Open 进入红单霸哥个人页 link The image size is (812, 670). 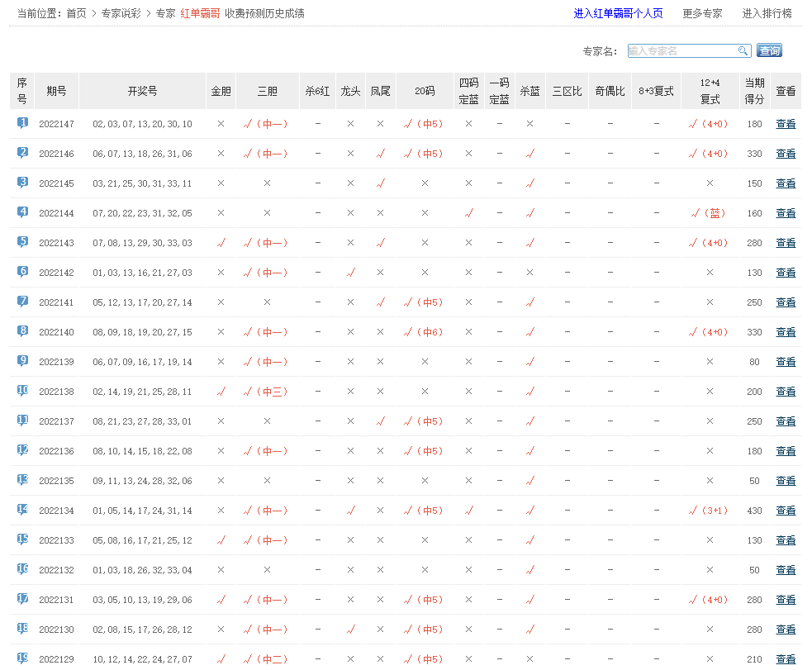point(618,14)
